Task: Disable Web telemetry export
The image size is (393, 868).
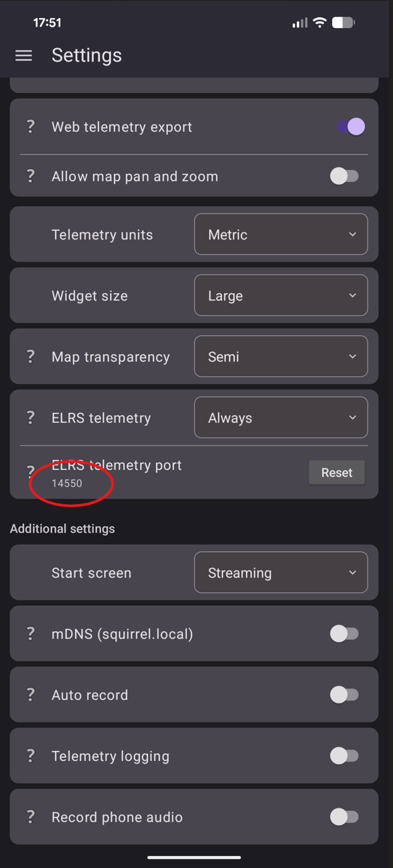Action: coord(351,126)
